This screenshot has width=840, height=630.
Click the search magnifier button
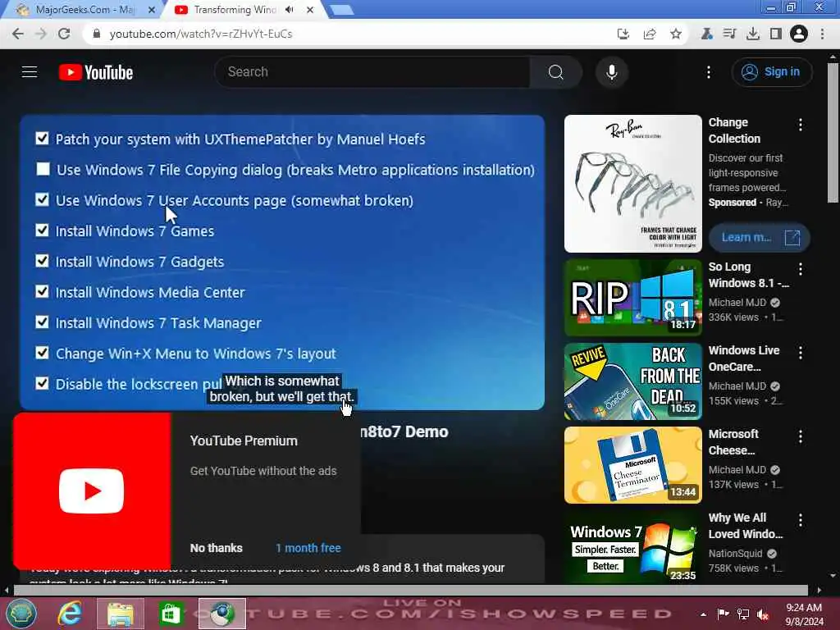(x=556, y=72)
